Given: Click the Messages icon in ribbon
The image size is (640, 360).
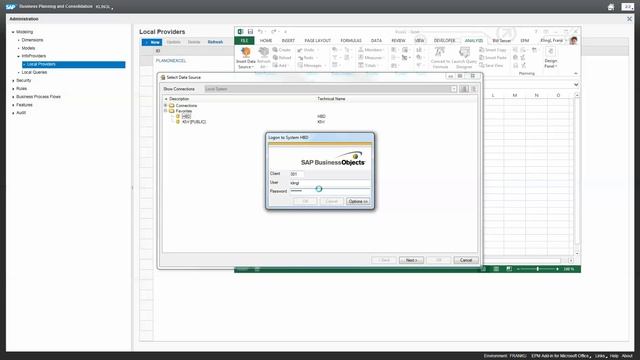Looking at the screenshot, I should click(x=300, y=65).
